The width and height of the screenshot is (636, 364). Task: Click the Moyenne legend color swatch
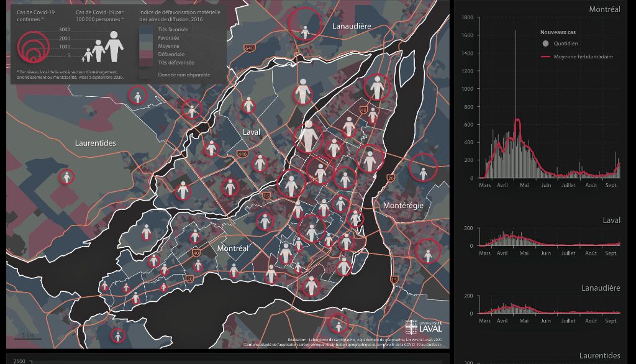click(146, 46)
